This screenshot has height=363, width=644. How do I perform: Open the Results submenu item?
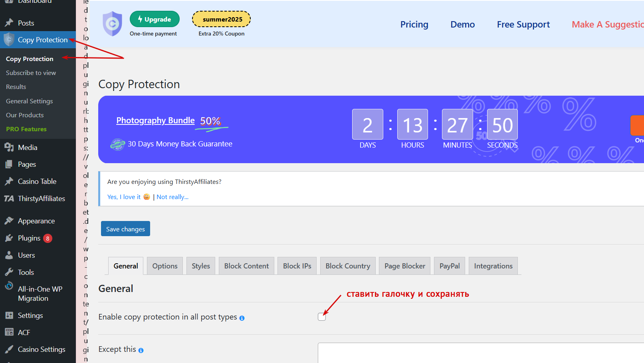(16, 87)
